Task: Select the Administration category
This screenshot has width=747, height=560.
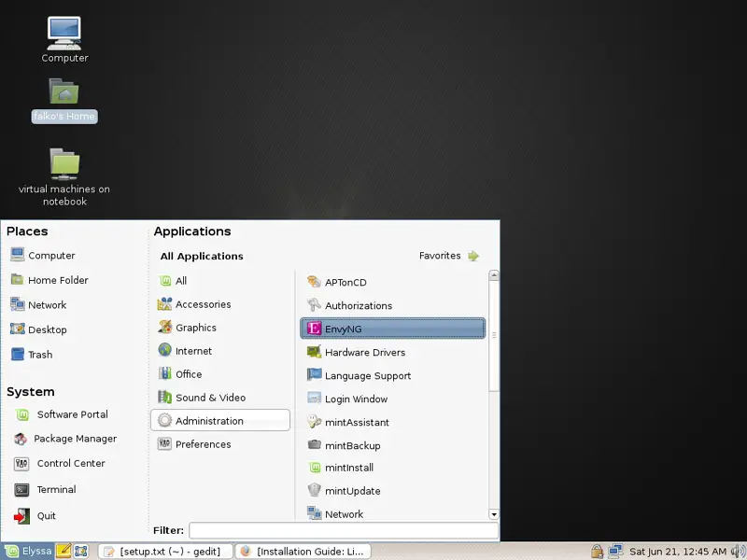Action: (220, 421)
